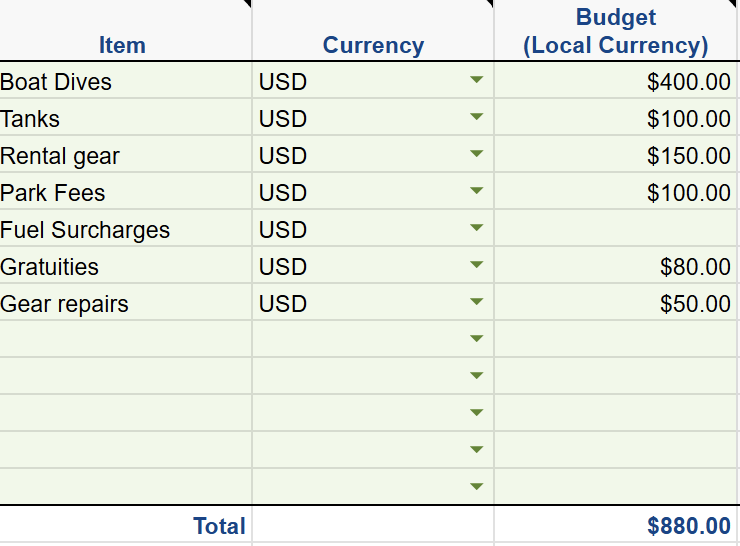Select the Currency column header
This screenshot has width=740, height=546.
373,45
